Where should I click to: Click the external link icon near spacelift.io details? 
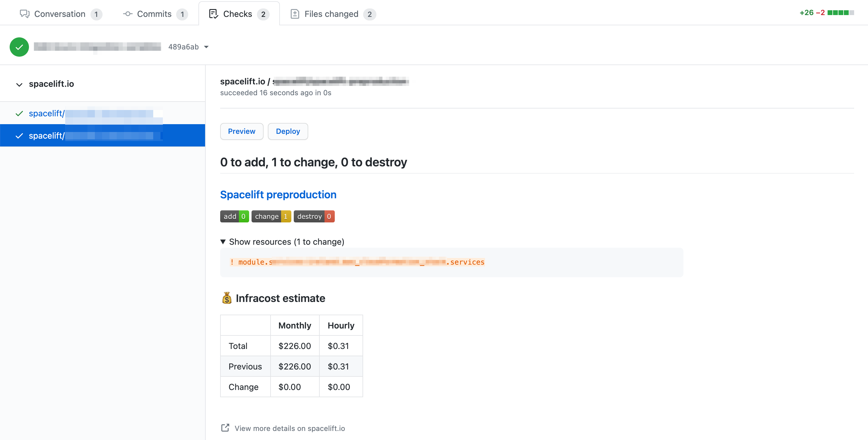[x=225, y=428]
